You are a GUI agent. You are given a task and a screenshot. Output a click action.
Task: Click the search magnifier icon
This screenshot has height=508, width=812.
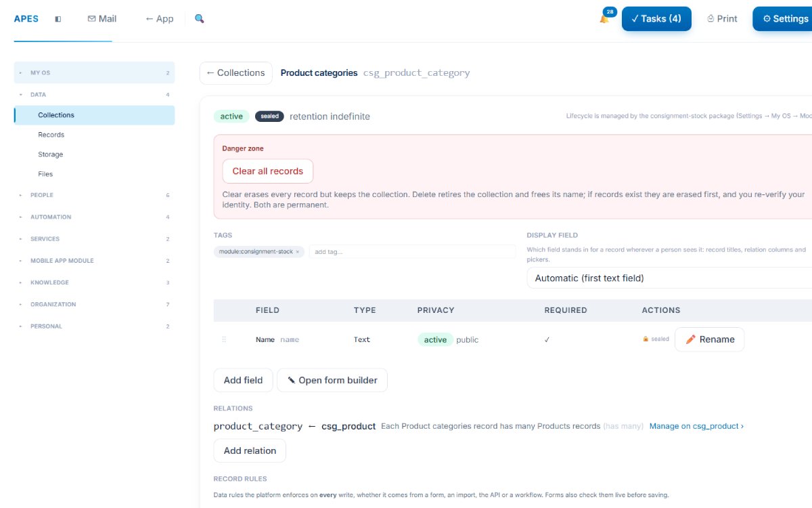coord(200,19)
